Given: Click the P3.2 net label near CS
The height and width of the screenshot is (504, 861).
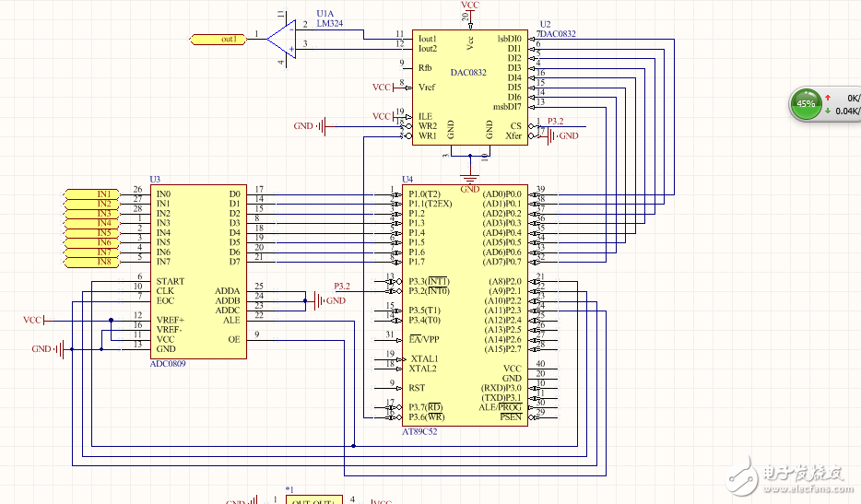Looking at the screenshot, I should pyautogui.click(x=556, y=122).
